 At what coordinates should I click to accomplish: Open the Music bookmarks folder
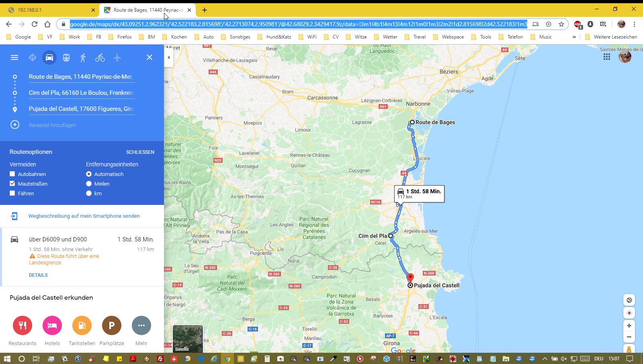point(541,37)
